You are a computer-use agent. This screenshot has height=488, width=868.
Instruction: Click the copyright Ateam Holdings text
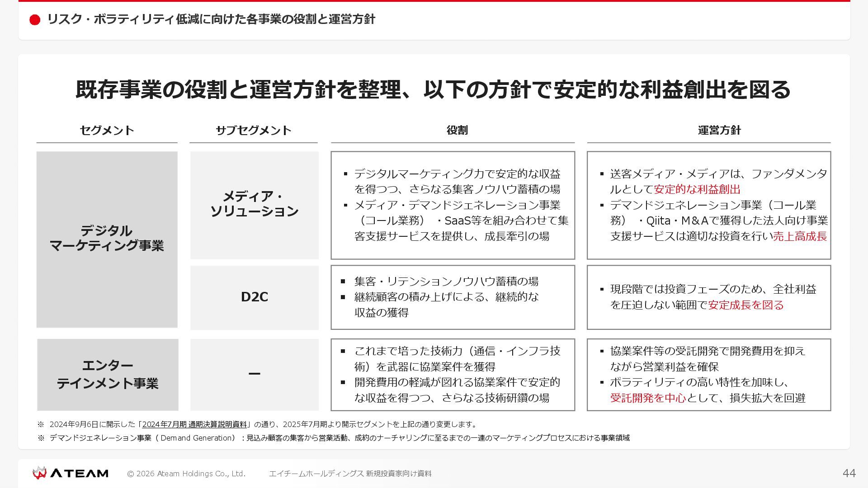(186, 474)
